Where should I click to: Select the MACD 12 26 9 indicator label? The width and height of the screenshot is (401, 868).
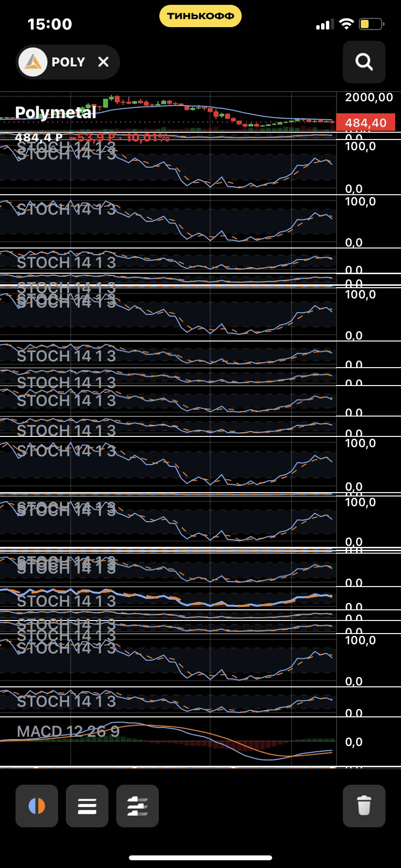pyautogui.click(x=68, y=731)
